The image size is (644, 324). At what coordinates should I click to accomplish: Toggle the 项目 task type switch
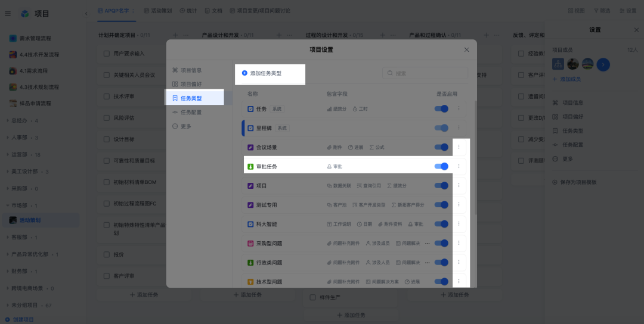[x=441, y=185]
